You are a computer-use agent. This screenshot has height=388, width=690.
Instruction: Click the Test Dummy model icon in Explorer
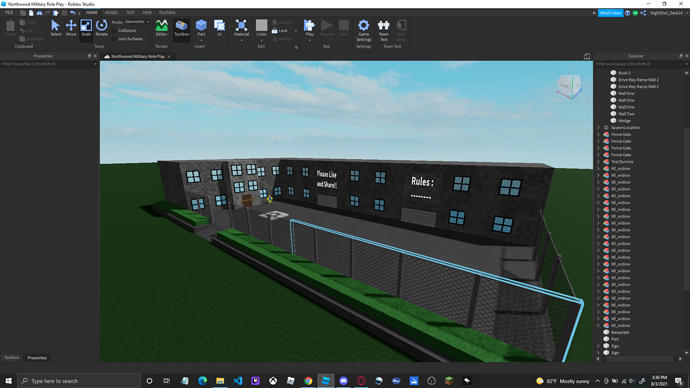[606, 161]
